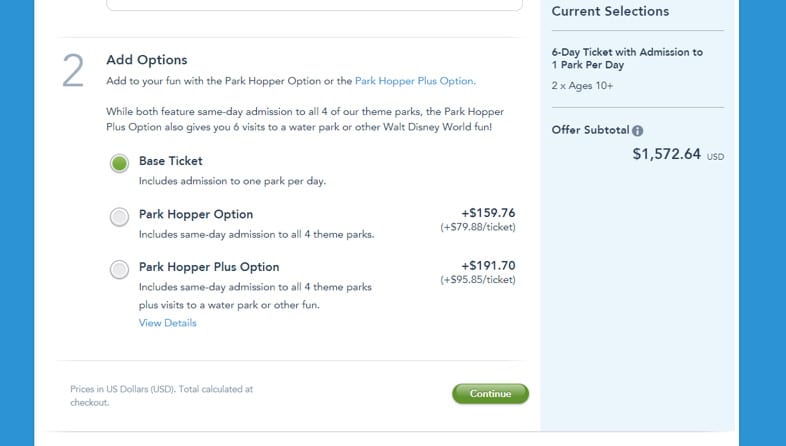This screenshot has height=446, width=786.
Task: Click the Current Selections heading
Action: (610, 11)
